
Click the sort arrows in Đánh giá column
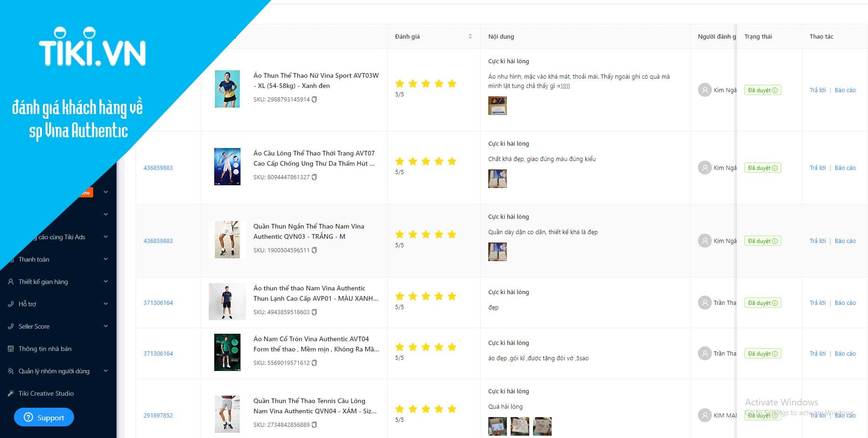tap(470, 36)
